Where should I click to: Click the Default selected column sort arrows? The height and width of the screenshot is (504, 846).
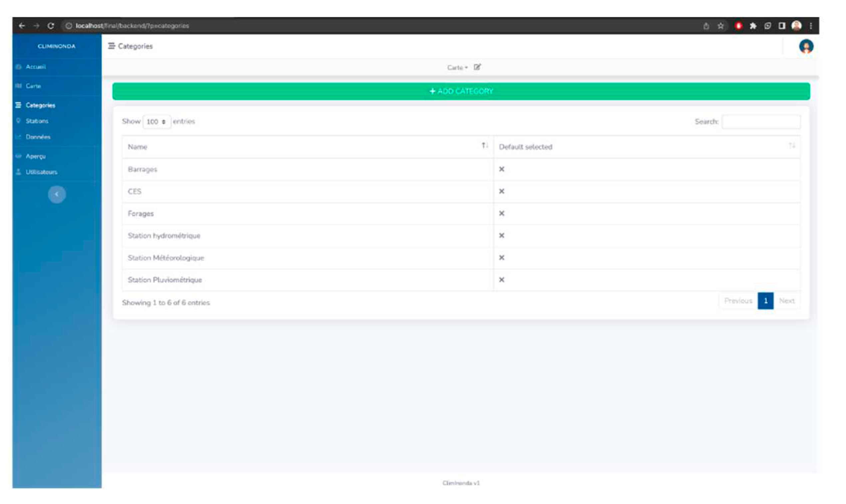792,146
